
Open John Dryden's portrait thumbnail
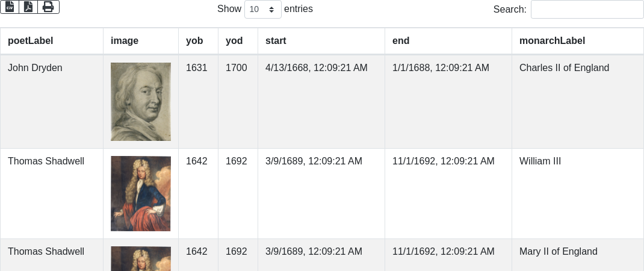(141, 102)
